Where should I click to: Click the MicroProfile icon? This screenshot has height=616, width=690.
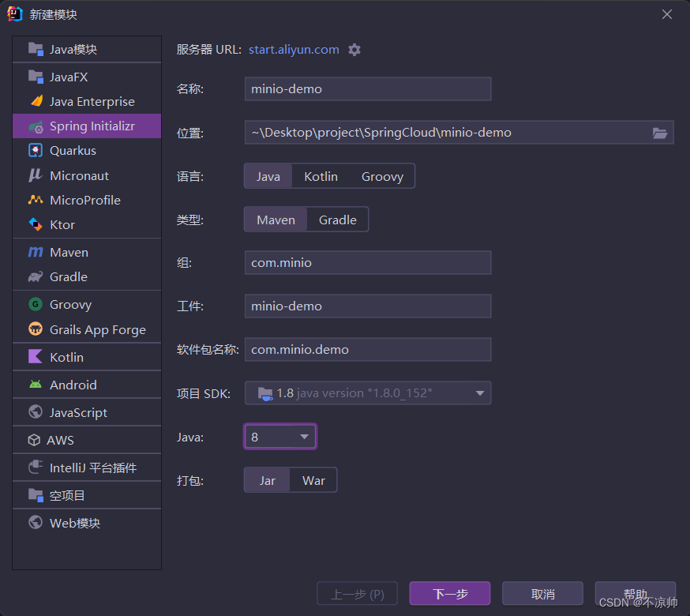point(36,200)
